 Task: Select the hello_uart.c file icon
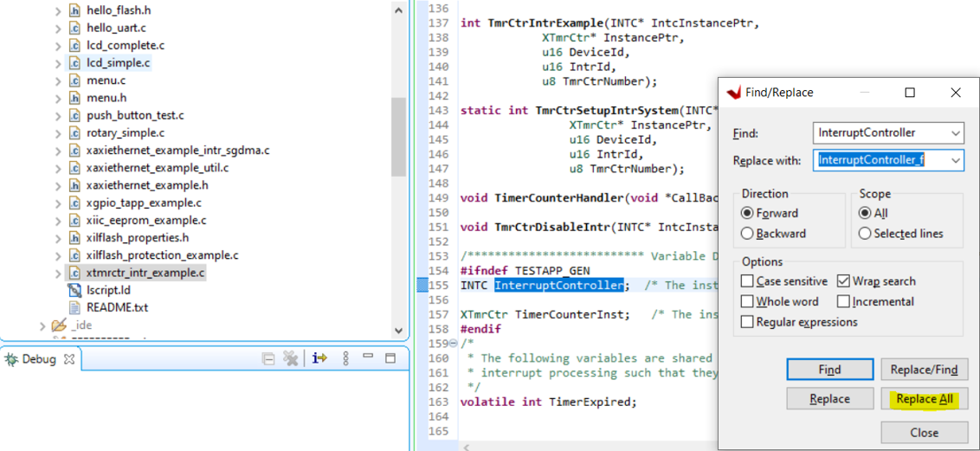pyautogui.click(x=74, y=28)
